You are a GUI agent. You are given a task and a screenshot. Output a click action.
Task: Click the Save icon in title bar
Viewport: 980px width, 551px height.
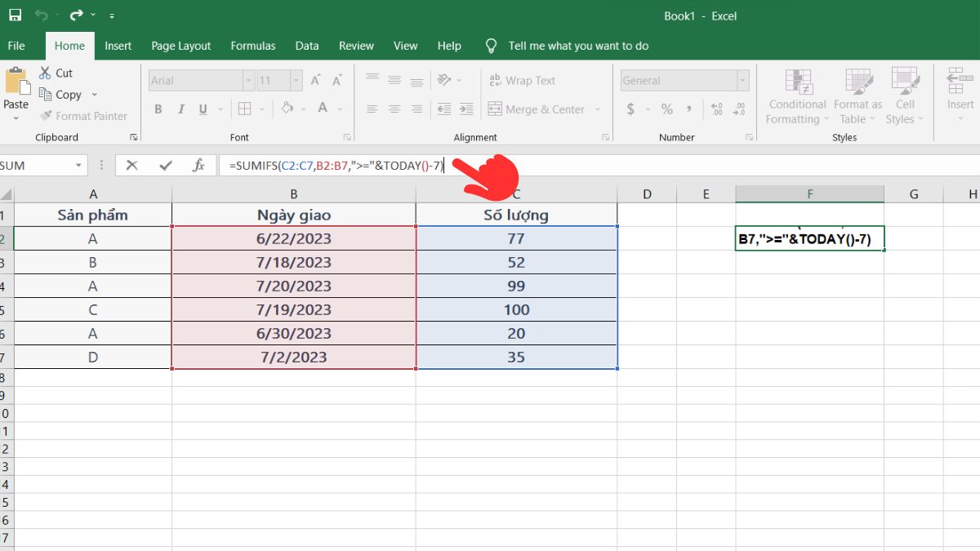(x=15, y=16)
